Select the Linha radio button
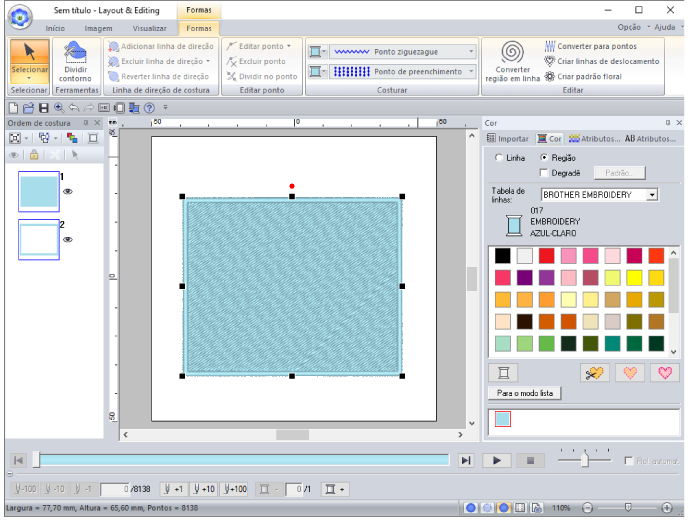The height and width of the screenshot is (520, 688). [x=500, y=158]
